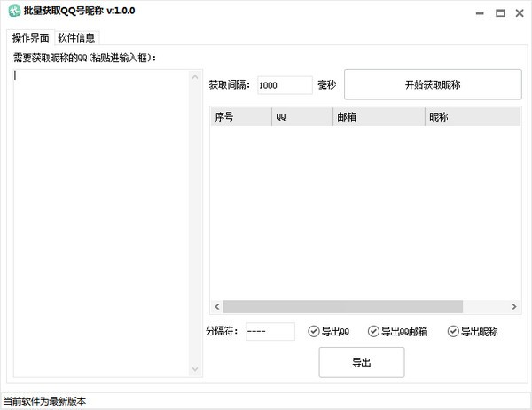Click the text area's scroll down arrow
This screenshot has height=410, width=532.
(196, 369)
